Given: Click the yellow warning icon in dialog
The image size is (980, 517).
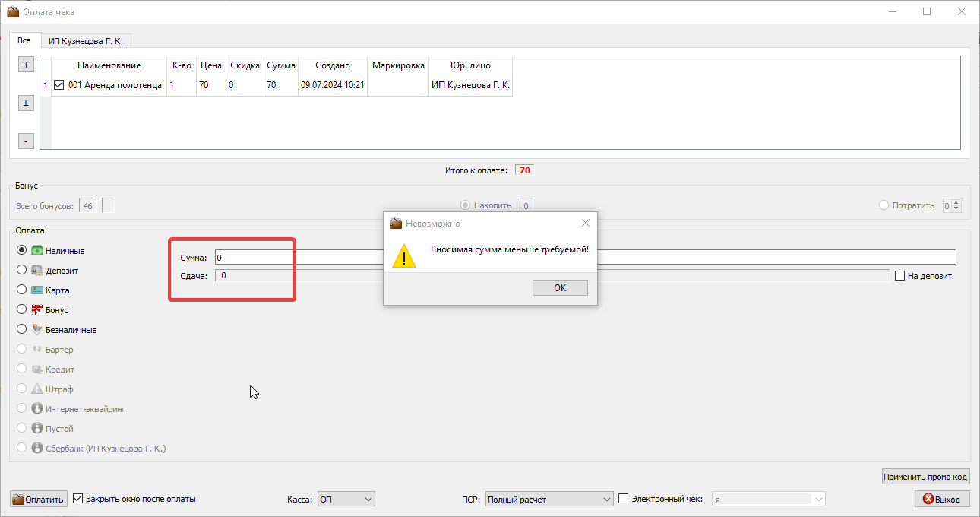Looking at the screenshot, I should pyautogui.click(x=404, y=255).
